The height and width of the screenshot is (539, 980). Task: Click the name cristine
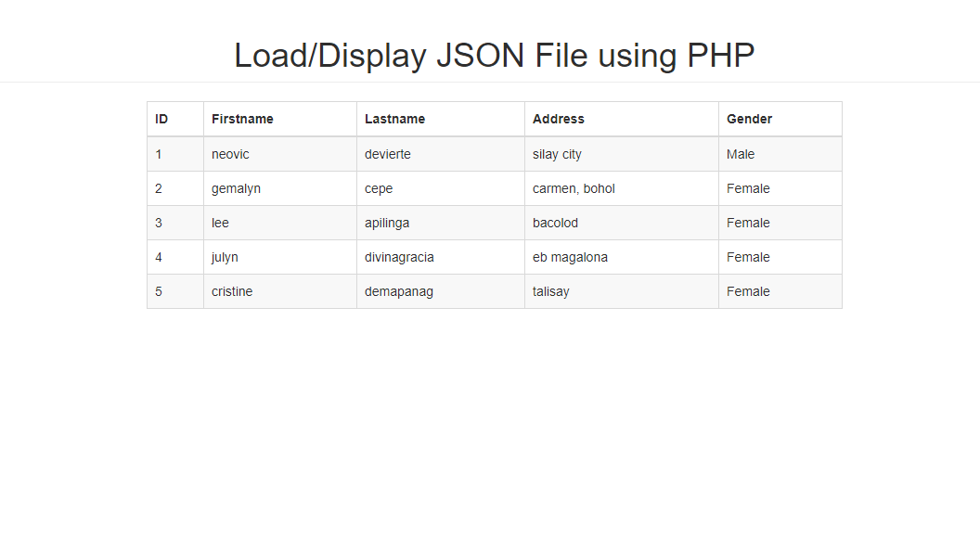232,291
